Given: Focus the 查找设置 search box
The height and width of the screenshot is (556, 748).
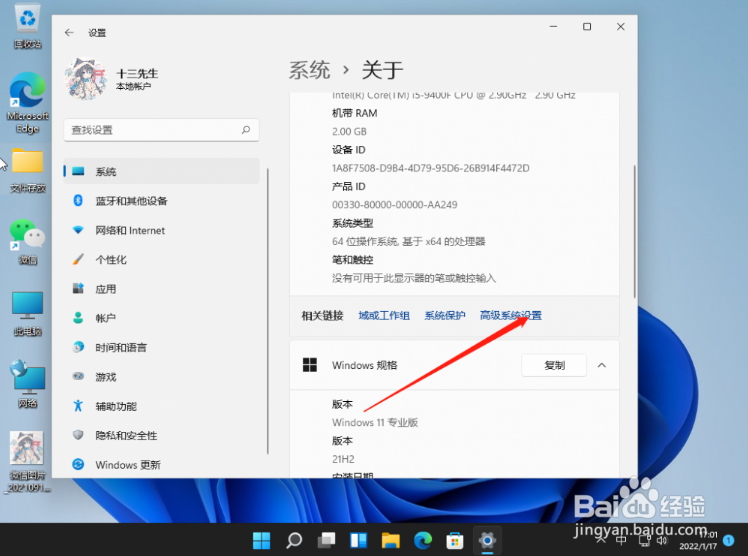Looking at the screenshot, I should tap(161, 130).
